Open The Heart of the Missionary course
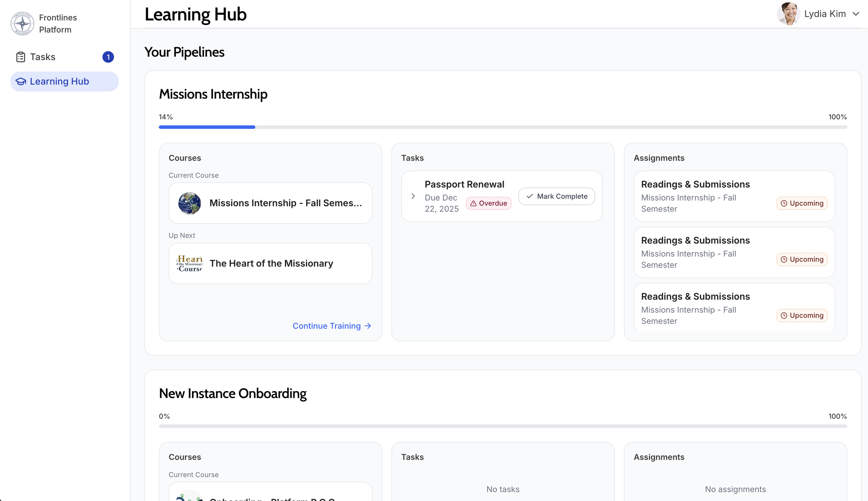 tap(270, 263)
